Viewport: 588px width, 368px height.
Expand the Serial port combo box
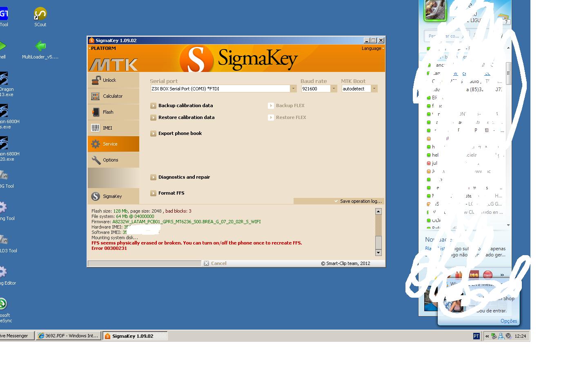tap(293, 89)
